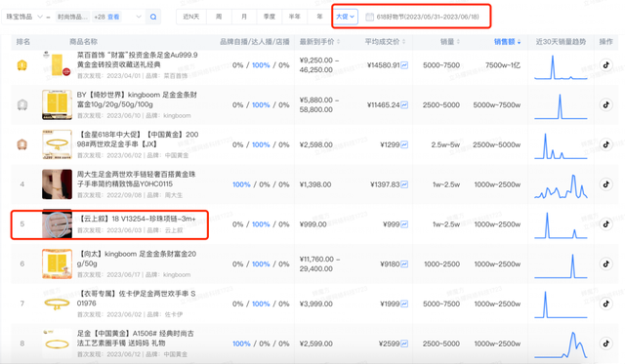
Task: Click price ¥1,398.00
Action: coord(314,184)
